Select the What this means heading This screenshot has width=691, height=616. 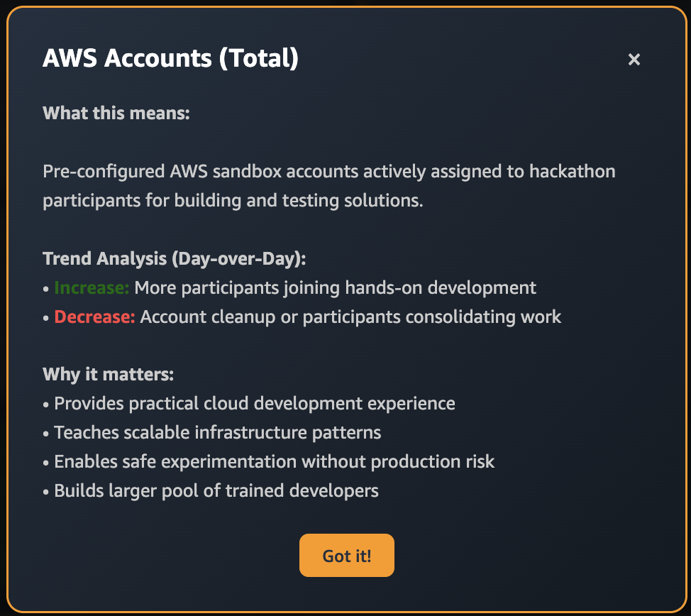116,112
